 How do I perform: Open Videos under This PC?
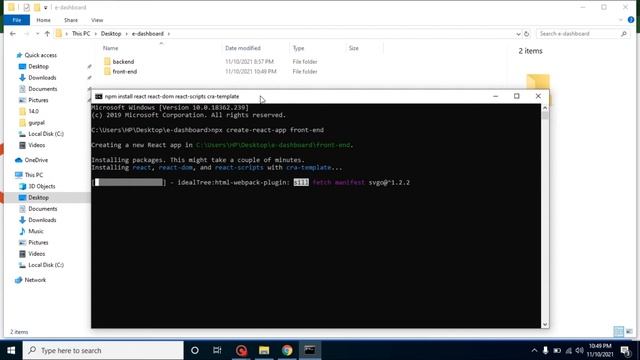tap(36, 253)
